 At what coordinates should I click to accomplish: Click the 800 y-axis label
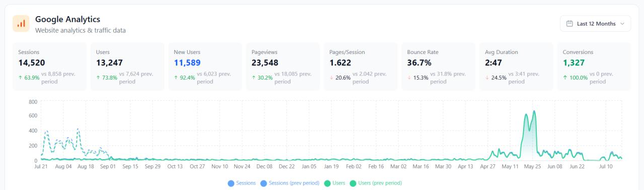[x=33, y=101]
